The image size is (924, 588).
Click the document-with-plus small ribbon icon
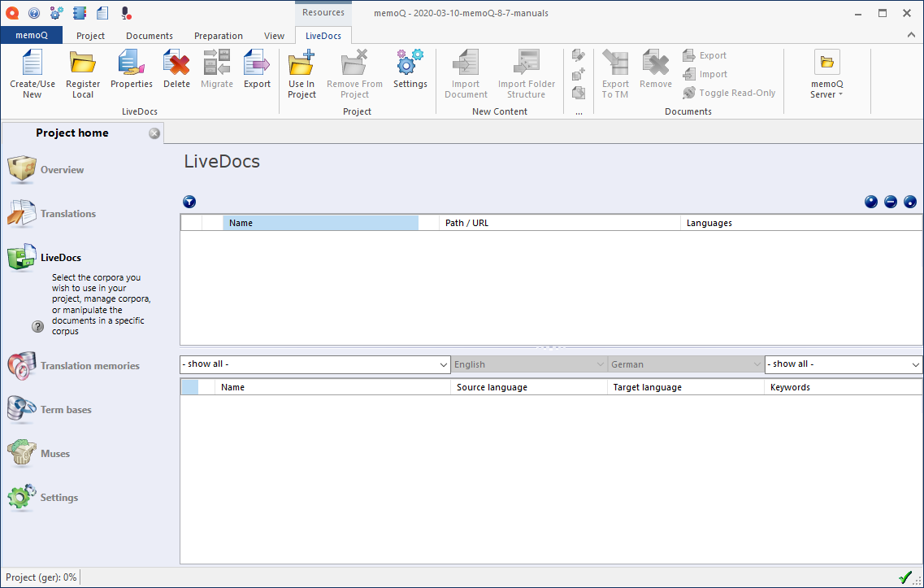(579, 74)
